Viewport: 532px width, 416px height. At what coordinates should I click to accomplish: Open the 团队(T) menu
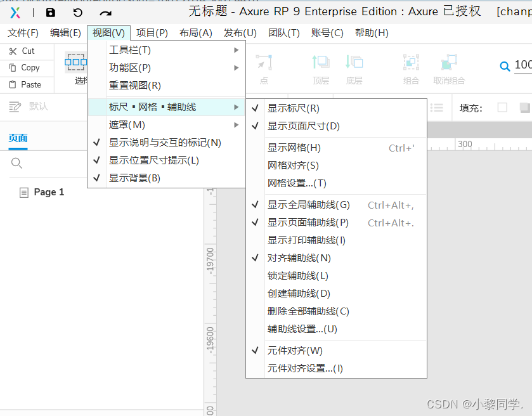coord(284,33)
